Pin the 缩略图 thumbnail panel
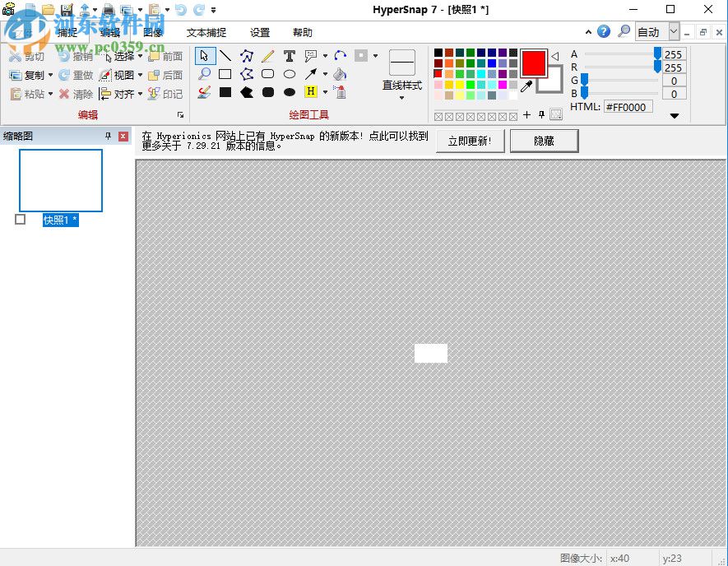 [x=108, y=136]
